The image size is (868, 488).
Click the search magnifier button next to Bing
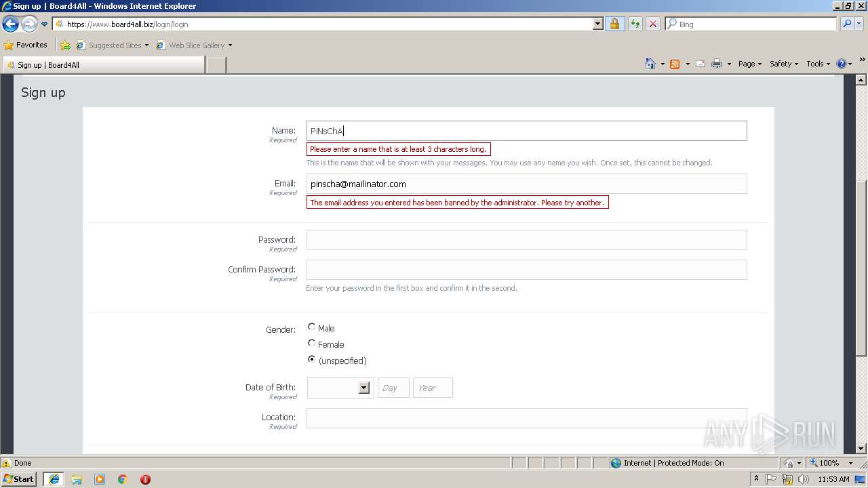coord(847,24)
